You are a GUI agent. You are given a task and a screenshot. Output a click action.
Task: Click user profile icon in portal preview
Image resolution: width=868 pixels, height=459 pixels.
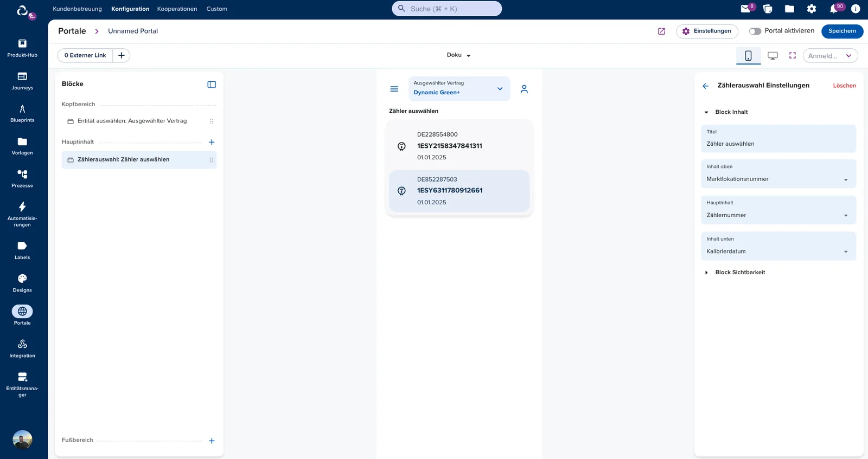[524, 89]
